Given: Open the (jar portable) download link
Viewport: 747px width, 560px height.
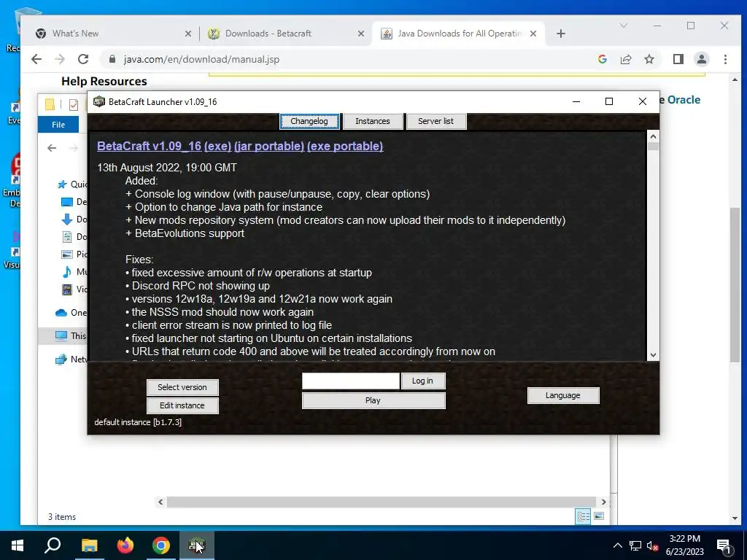Looking at the screenshot, I should click(269, 146).
